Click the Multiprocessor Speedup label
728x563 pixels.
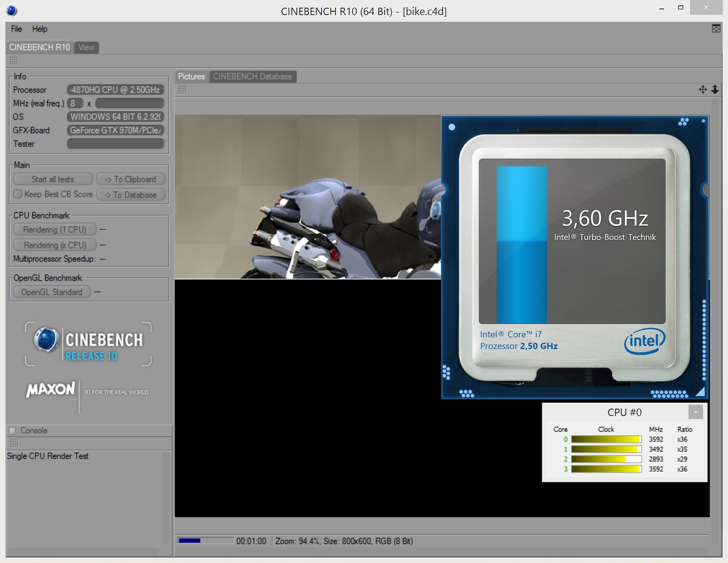[54, 259]
